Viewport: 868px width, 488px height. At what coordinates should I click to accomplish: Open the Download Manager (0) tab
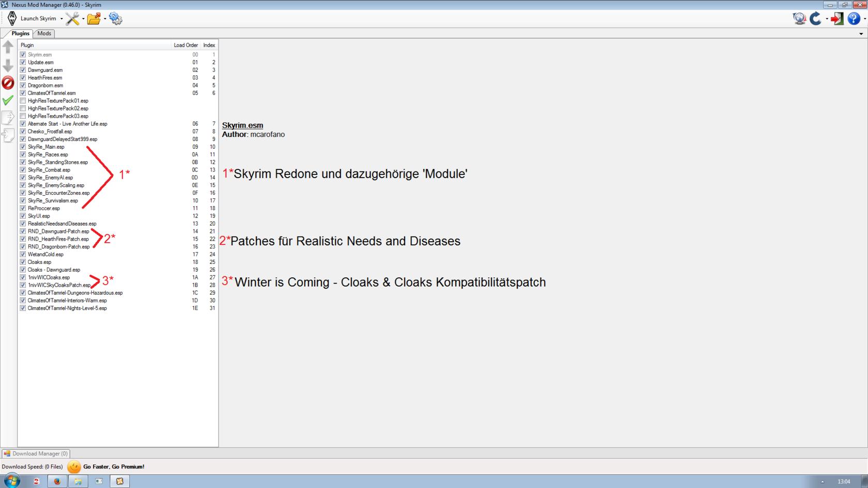[x=36, y=453]
